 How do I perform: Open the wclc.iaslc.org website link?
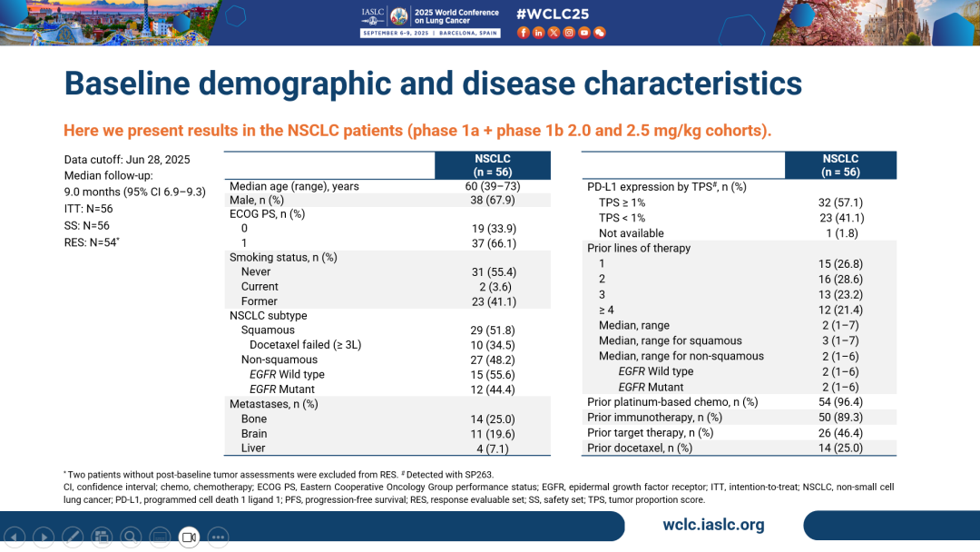point(713,525)
